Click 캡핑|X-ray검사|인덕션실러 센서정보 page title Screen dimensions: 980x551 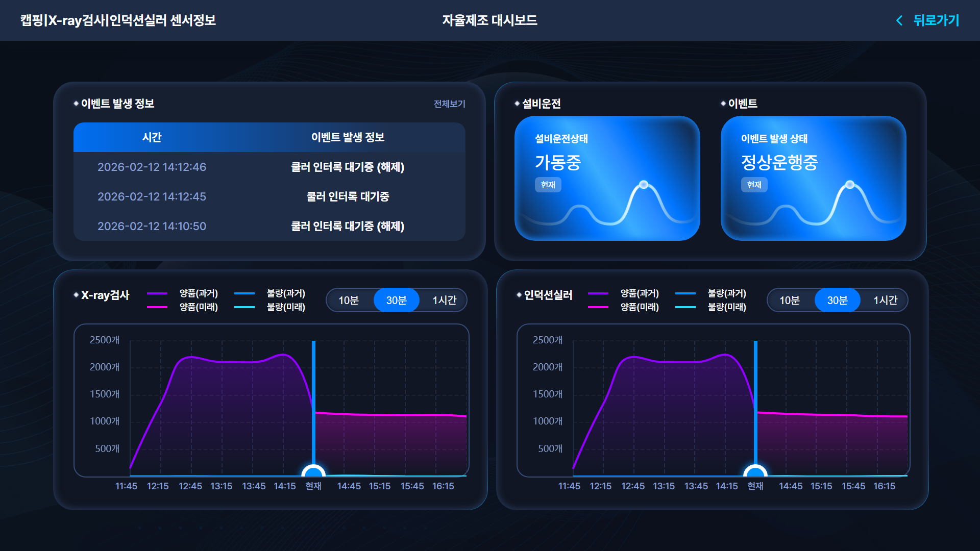pyautogui.click(x=118, y=20)
